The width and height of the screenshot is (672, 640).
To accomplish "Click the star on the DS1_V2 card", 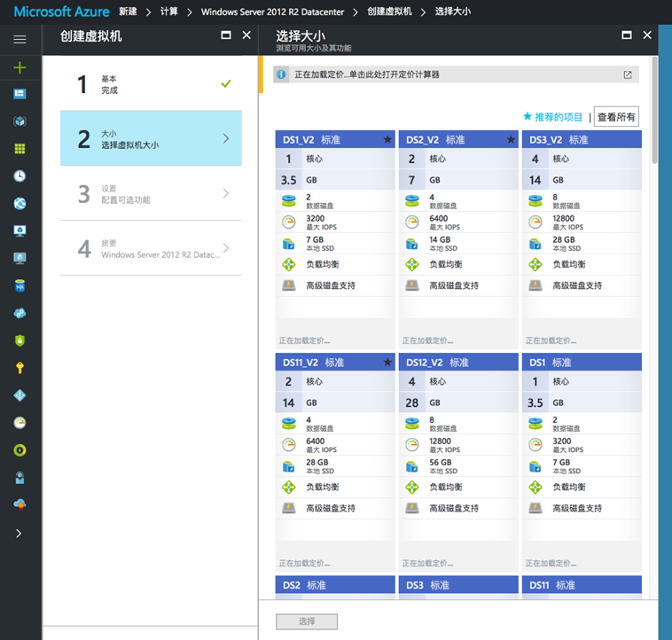I will point(387,139).
